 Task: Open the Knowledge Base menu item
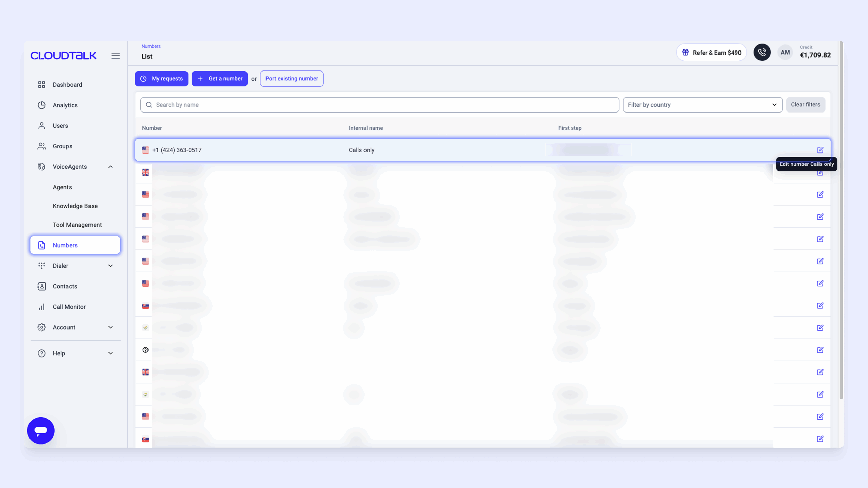75,206
